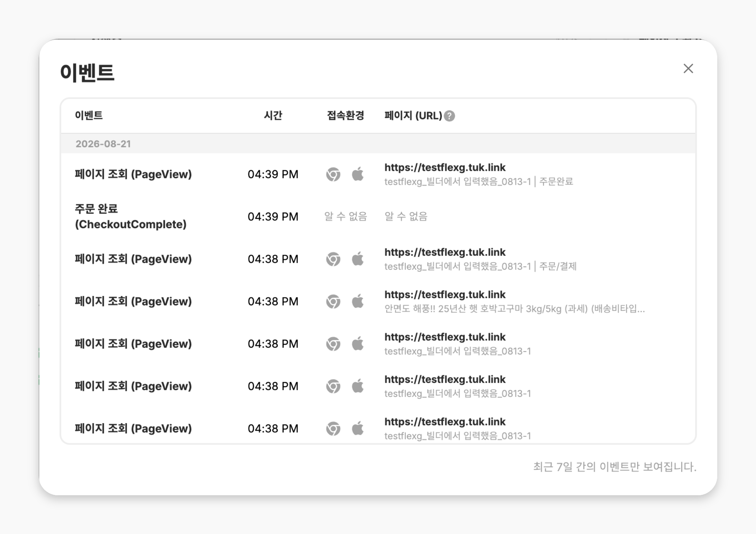The height and width of the screenshot is (534, 756).
Task: Click the 최근 7일 간의 이벤트만 보여집니다 notice
Action: coord(615,467)
